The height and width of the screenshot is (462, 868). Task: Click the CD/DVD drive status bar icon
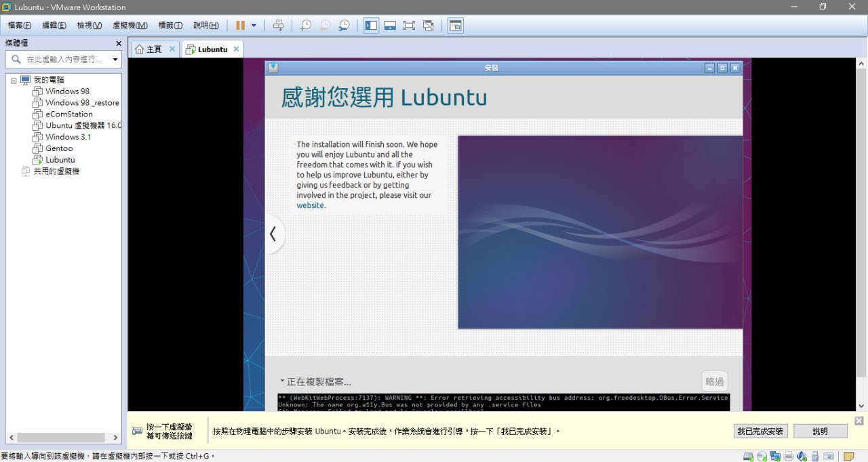[x=762, y=457]
